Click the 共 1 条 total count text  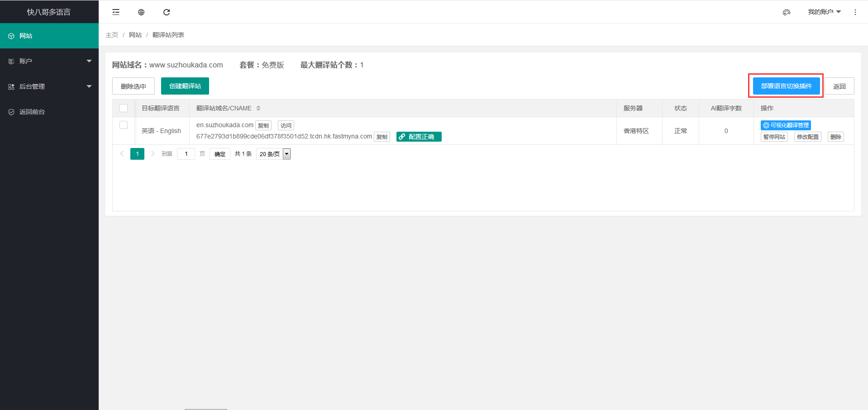pos(243,154)
